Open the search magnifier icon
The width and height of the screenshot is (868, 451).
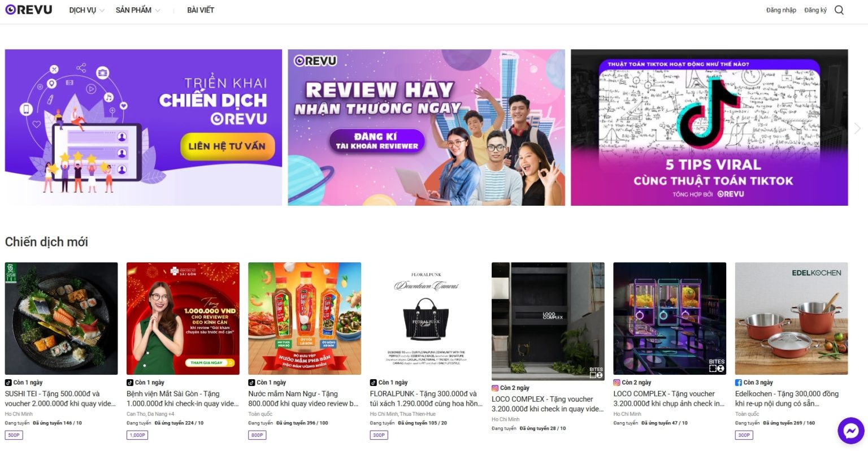pos(839,10)
